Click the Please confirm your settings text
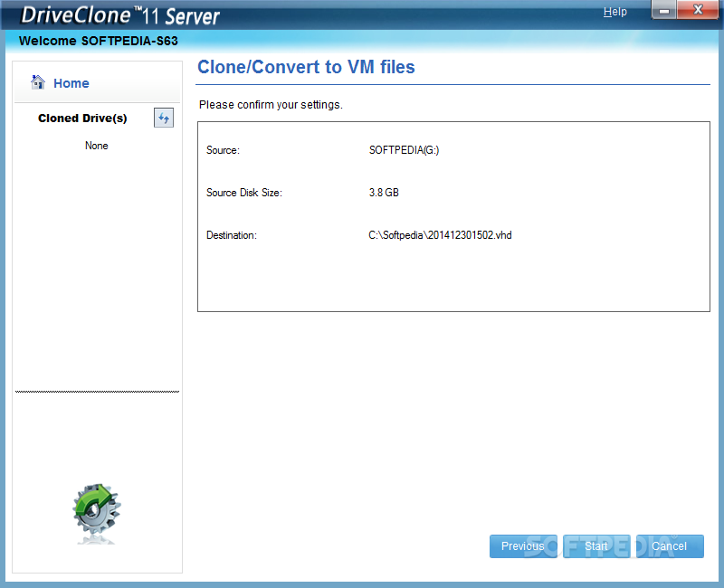The width and height of the screenshot is (724, 588). coord(271,105)
